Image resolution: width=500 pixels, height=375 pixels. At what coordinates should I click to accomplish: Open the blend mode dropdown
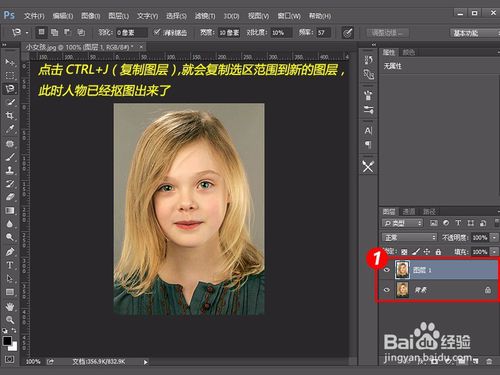pyautogui.click(x=409, y=237)
